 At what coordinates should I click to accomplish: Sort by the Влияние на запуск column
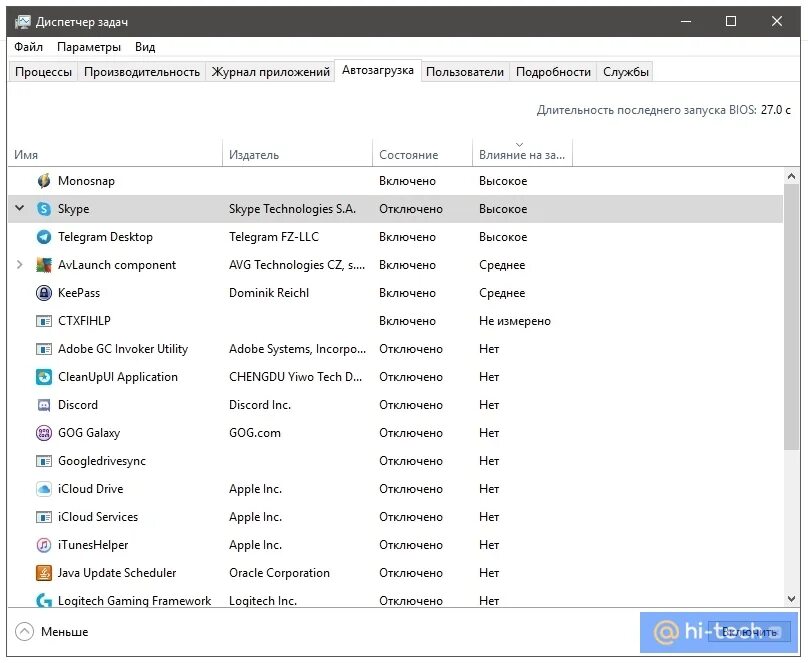click(x=522, y=154)
